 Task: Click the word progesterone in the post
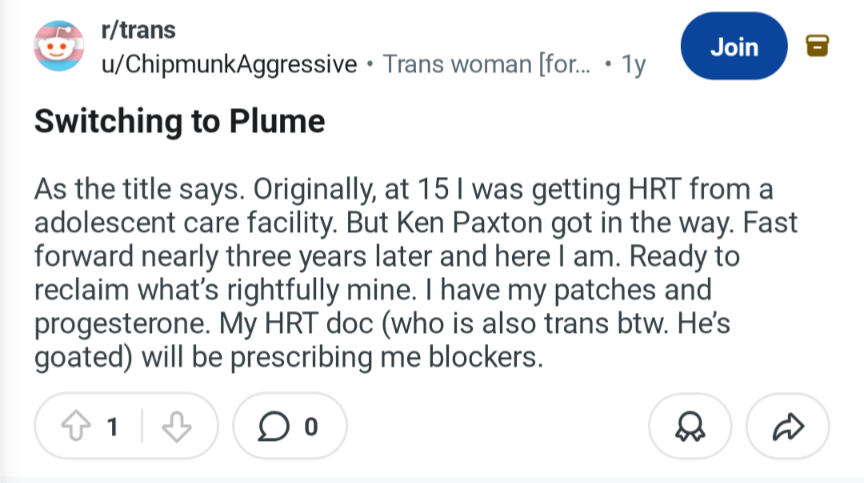[x=122, y=324]
